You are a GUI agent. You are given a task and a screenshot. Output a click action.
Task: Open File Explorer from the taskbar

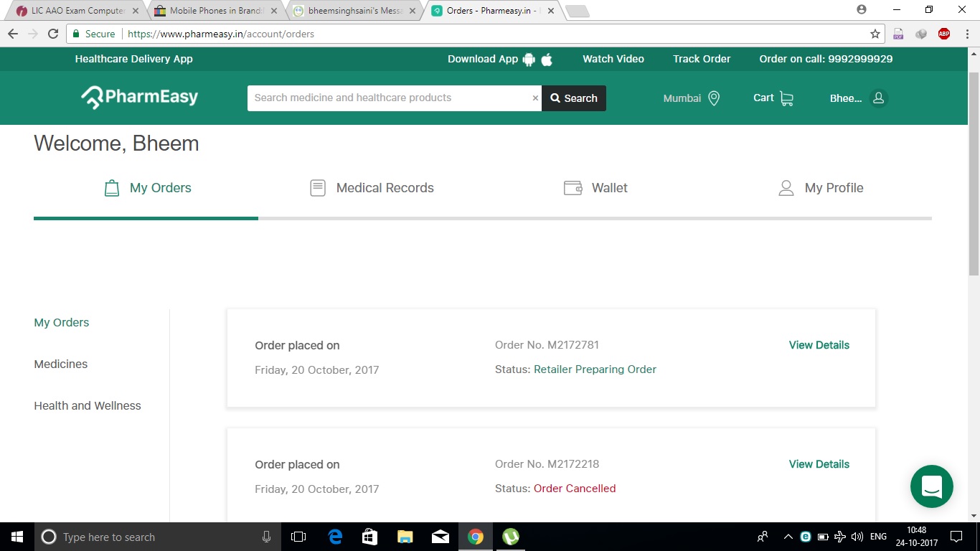coord(405,537)
